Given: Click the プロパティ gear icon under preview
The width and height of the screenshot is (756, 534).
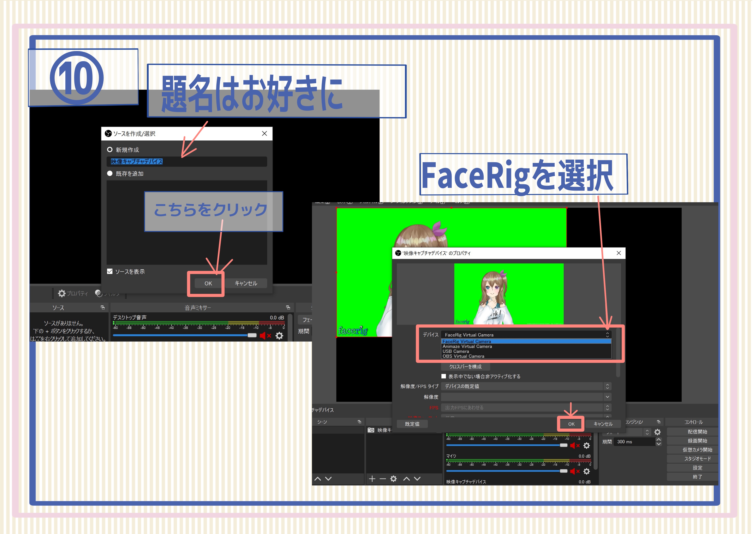Looking at the screenshot, I should [x=62, y=293].
